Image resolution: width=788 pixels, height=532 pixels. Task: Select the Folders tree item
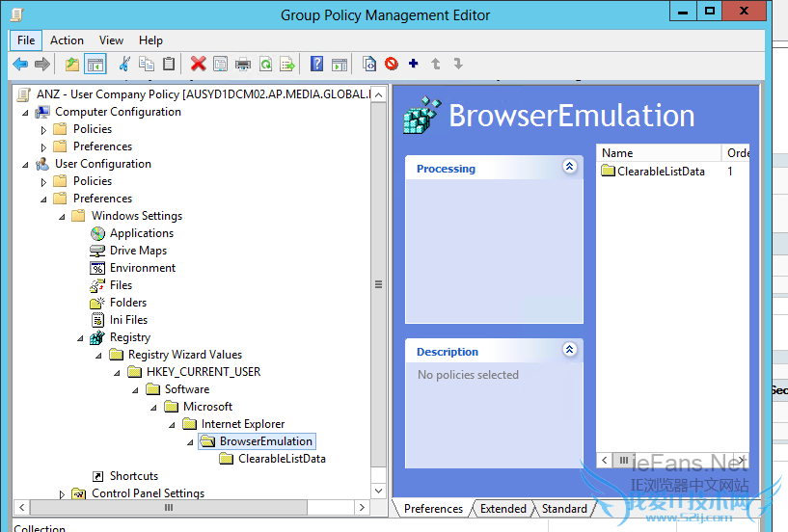pyautogui.click(x=128, y=303)
